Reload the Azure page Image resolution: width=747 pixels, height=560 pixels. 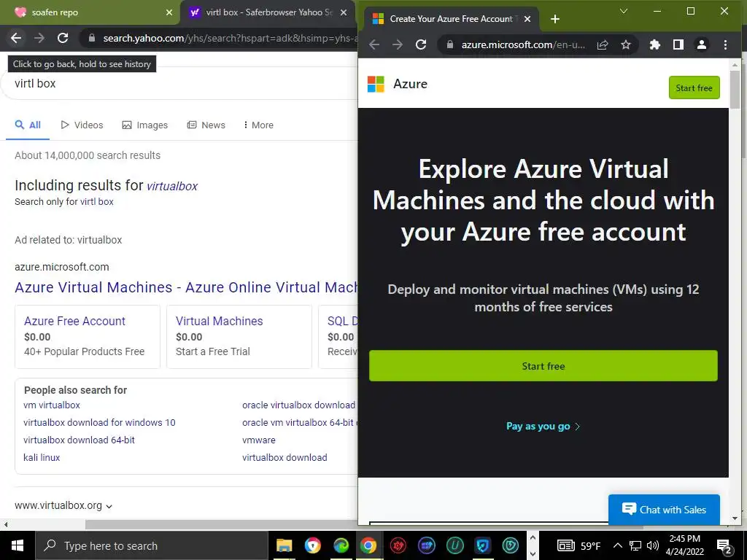[x=421, y=44]
